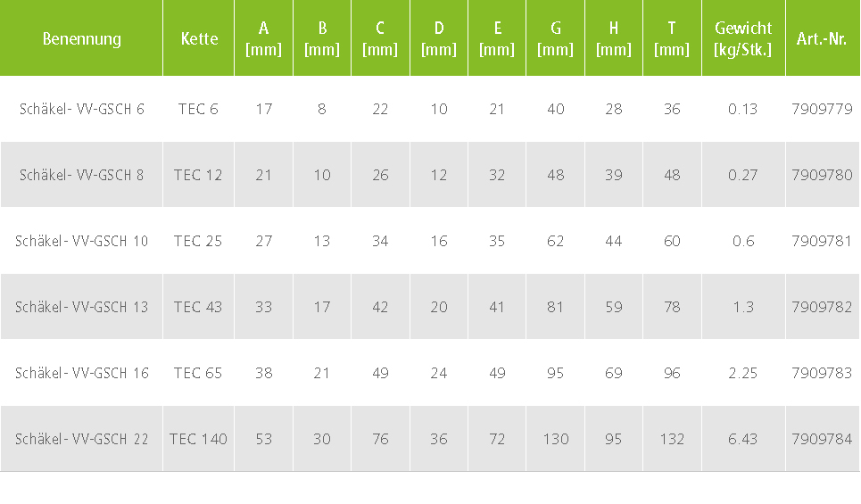This screenshot has height=504, width=861.
Task: Click the Schäkel- VV-GSCH 10 entry
Action: point(82,241)
